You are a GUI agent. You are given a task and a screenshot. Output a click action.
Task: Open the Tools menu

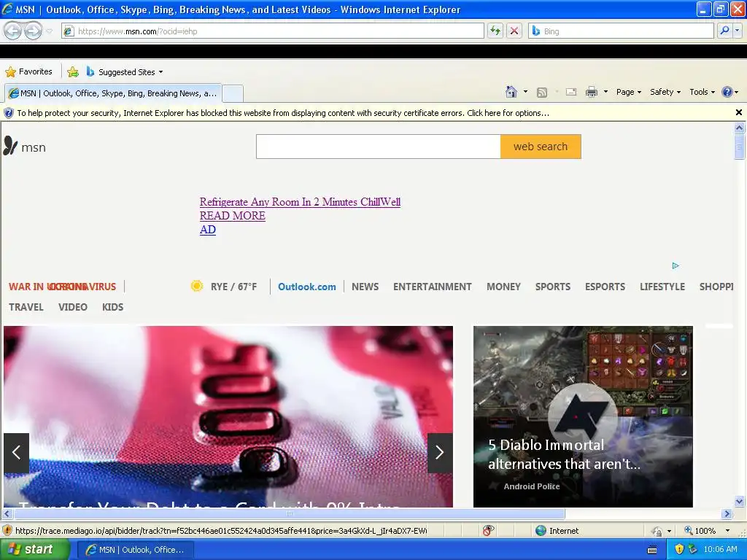[702, 92]
